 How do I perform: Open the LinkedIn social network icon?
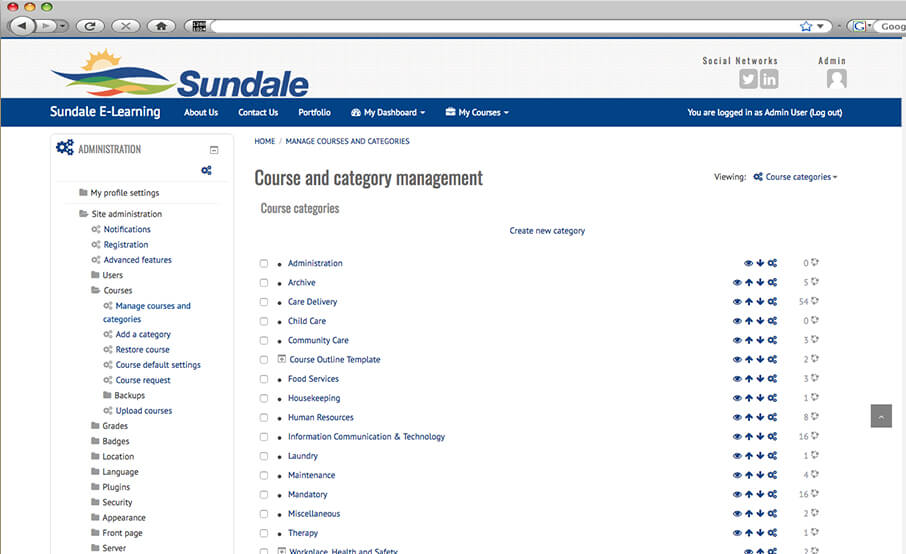point(769,79)
